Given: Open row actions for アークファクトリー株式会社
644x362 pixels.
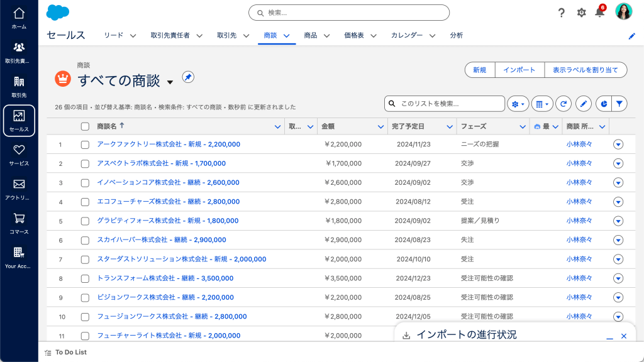Looking at the screenshot, I should 618,145.
